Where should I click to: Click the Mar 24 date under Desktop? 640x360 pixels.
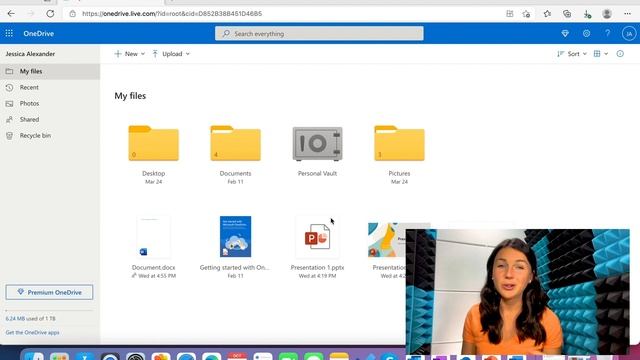(x=153, y=182)
